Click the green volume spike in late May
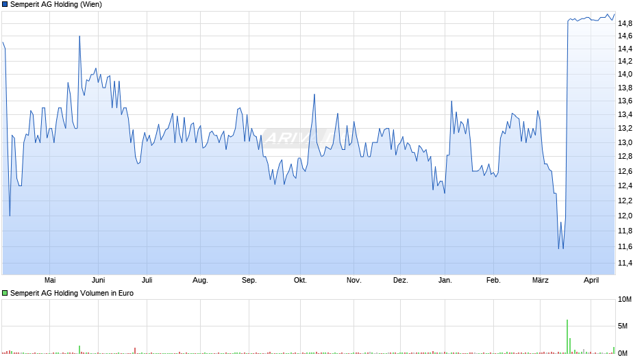 click(x=79, y=349)
